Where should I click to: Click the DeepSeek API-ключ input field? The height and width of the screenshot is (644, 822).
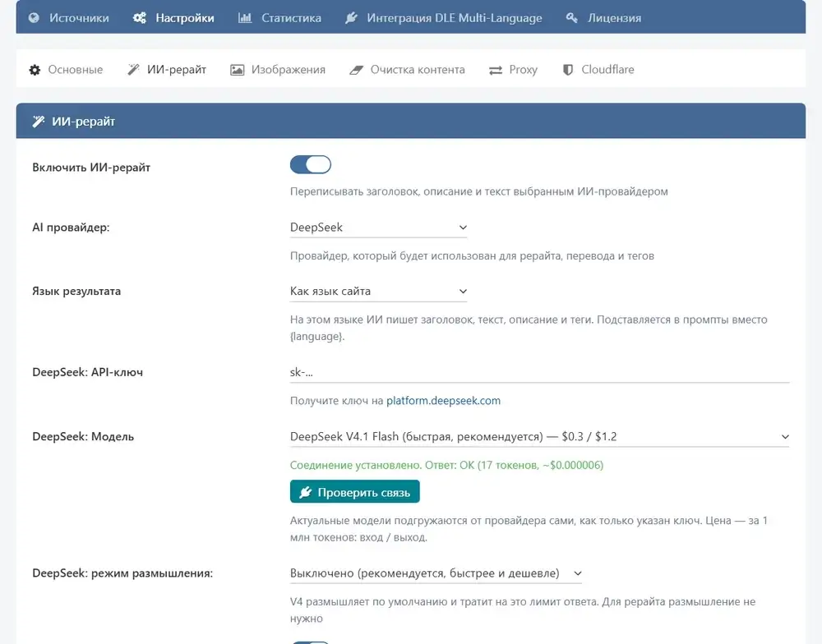(539, 373)
